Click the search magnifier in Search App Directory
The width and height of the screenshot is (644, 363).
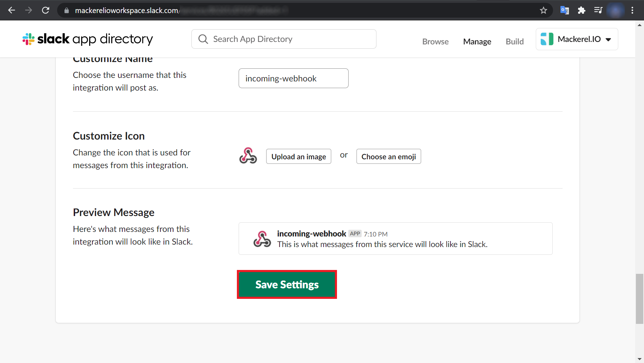[203, 39]
